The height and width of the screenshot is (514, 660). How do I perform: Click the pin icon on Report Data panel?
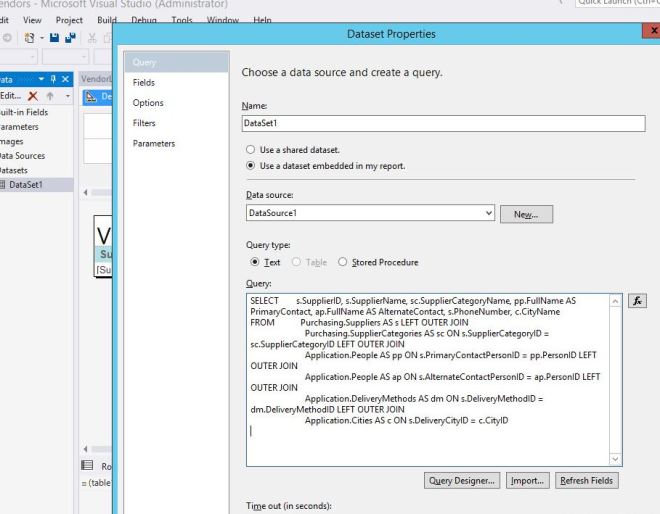pyautogui.click(x=51, y=79)
